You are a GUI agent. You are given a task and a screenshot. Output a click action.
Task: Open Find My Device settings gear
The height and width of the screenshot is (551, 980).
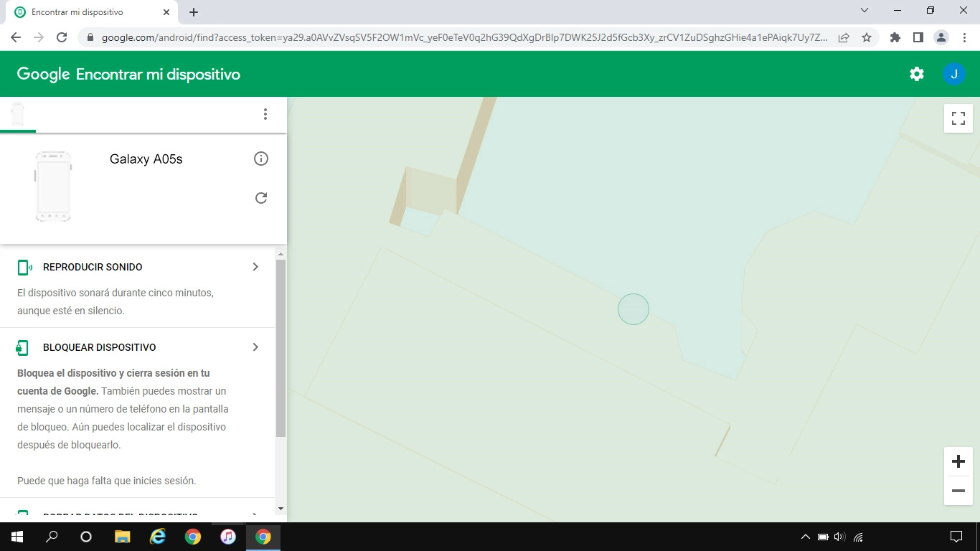click(916, 73)
